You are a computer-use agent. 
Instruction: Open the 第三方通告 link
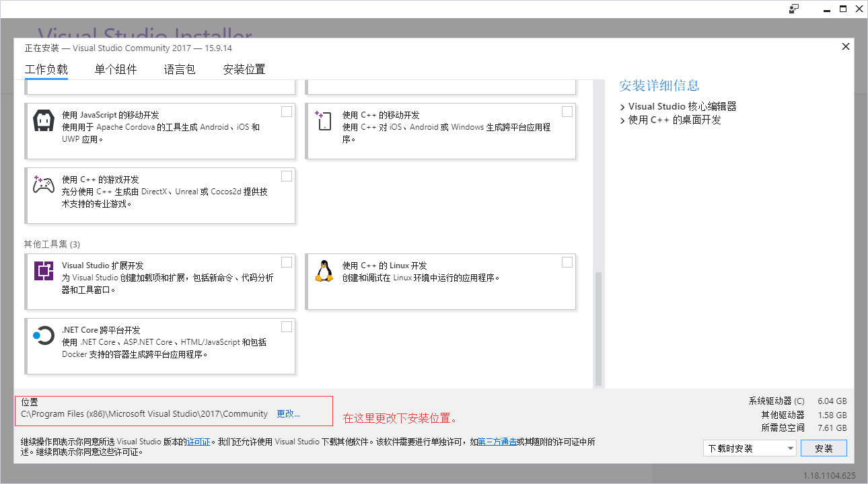[x=497, y=442]
